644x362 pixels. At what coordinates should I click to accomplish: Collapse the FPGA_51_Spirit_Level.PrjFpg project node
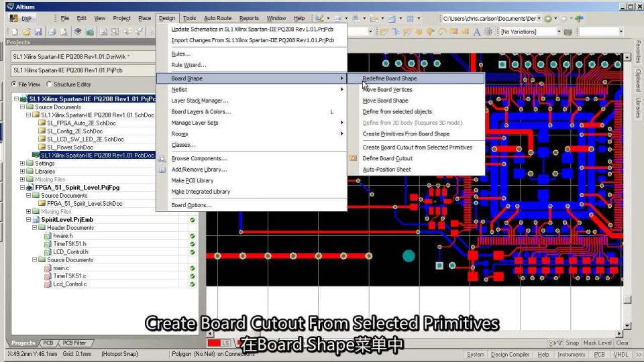[x=23, y=188]
